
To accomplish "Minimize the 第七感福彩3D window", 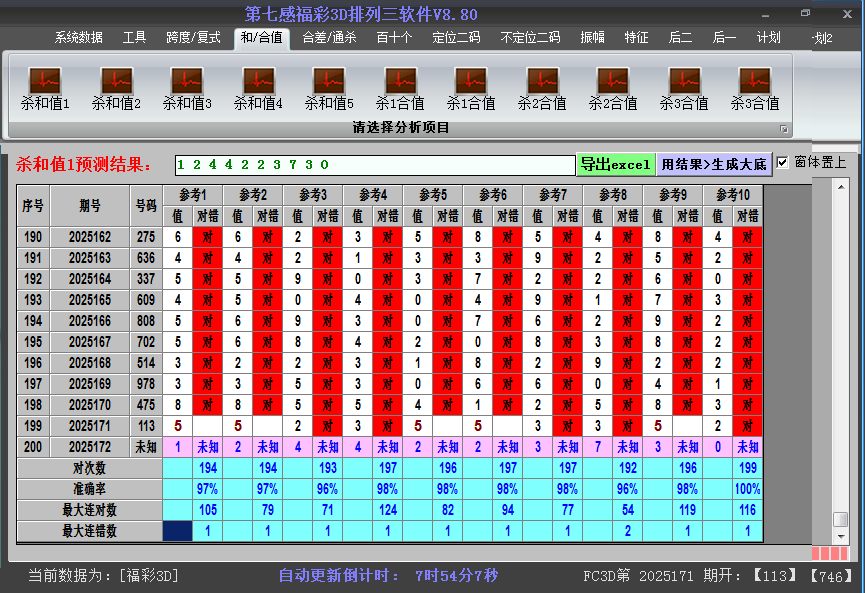I will (x=766, y=15).
